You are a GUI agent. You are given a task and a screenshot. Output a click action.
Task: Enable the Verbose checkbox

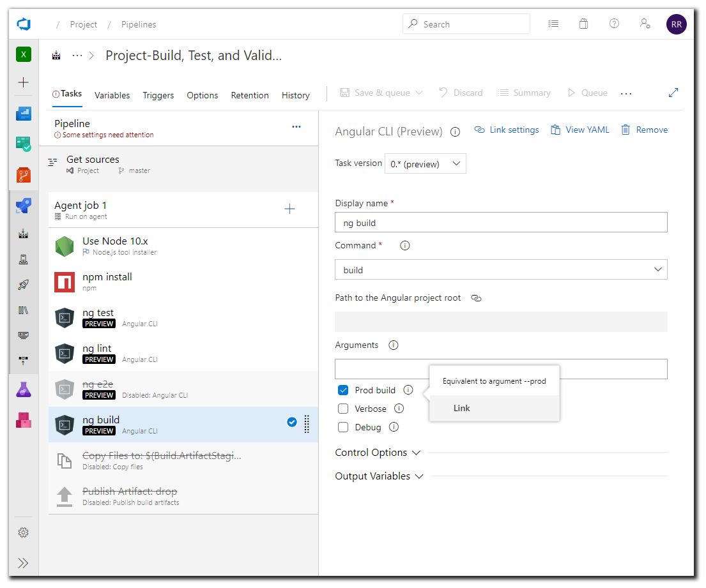[x=343, y=409]
